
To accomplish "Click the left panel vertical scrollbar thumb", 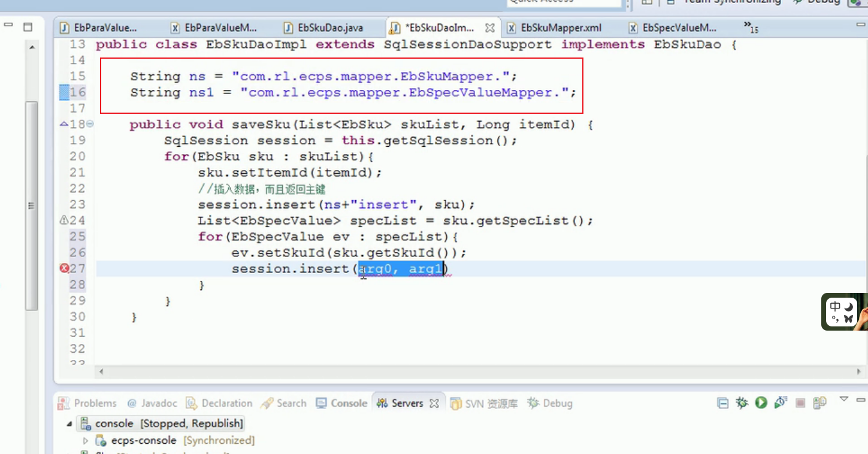I will [32, 205].
